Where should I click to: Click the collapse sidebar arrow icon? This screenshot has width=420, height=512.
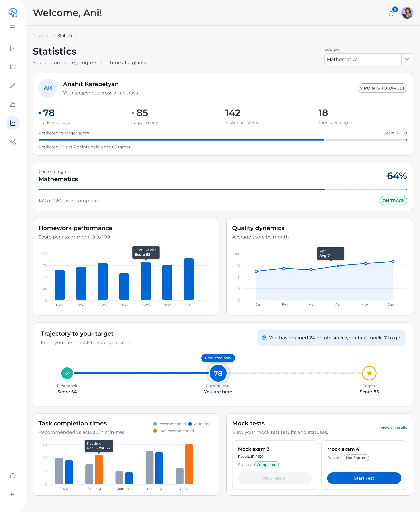[13, 495]
